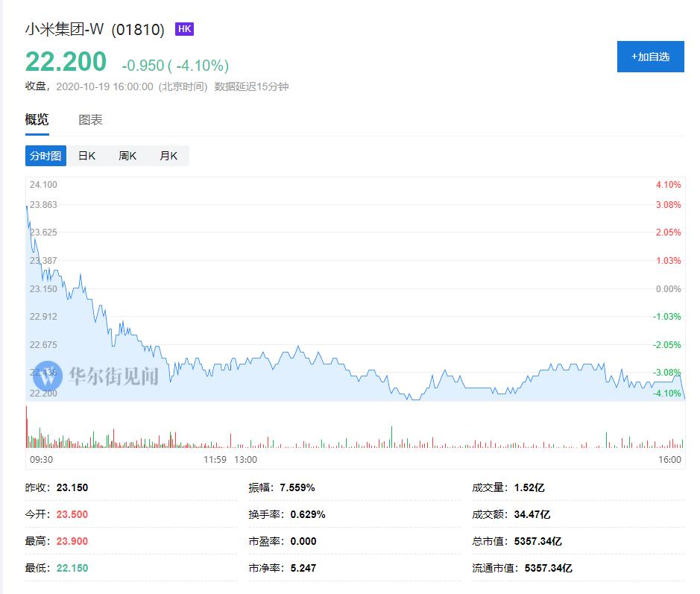700x594 pixels.
Task: Click the +加自选 add-to-watchlist button
Action: point(650,57)
